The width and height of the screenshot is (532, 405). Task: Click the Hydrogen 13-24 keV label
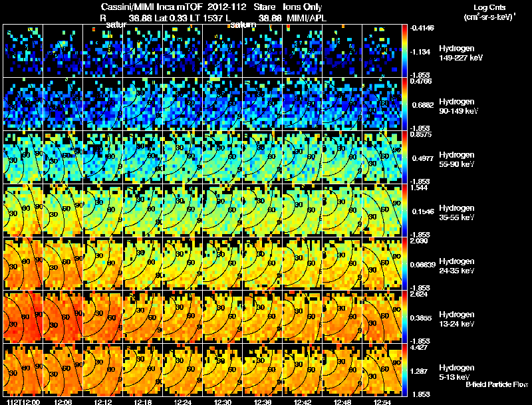click(457, 319)
